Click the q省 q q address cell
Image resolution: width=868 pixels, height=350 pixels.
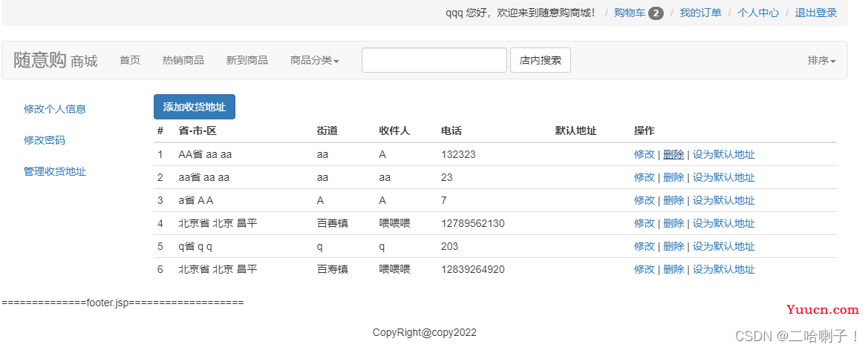click(195, 246)
